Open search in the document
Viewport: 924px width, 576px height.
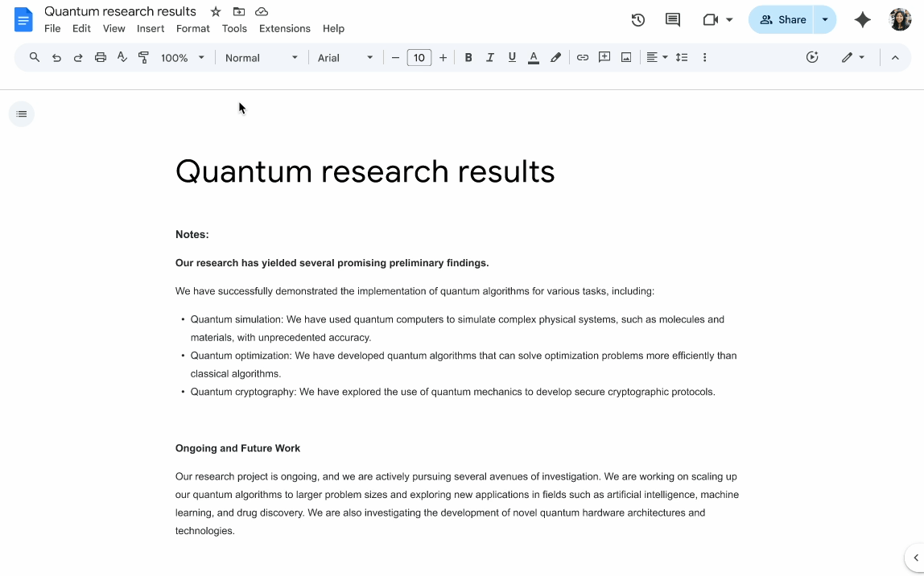[x=34, y=57]
